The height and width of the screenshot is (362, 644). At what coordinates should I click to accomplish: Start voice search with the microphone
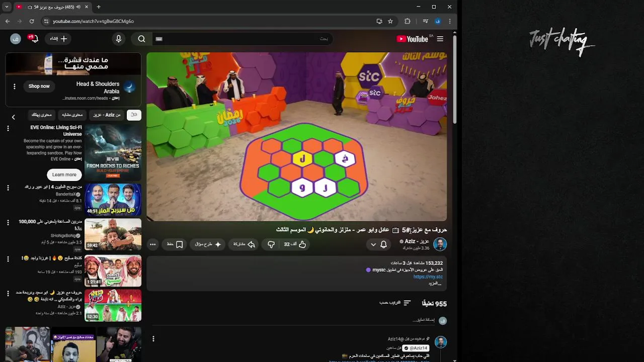click(119, 39)
